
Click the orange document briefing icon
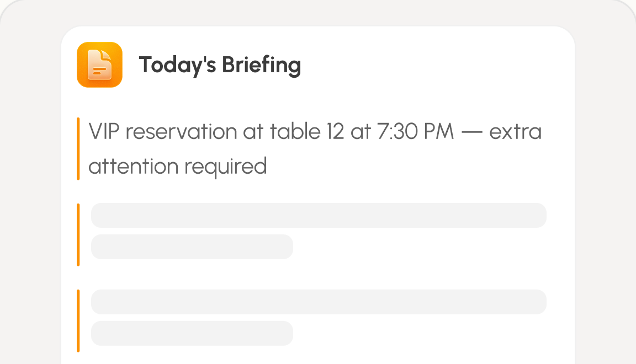[99, 65]
